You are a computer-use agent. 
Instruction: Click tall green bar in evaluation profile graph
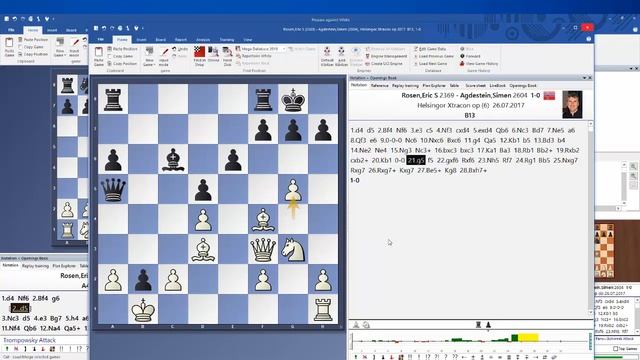515,338
